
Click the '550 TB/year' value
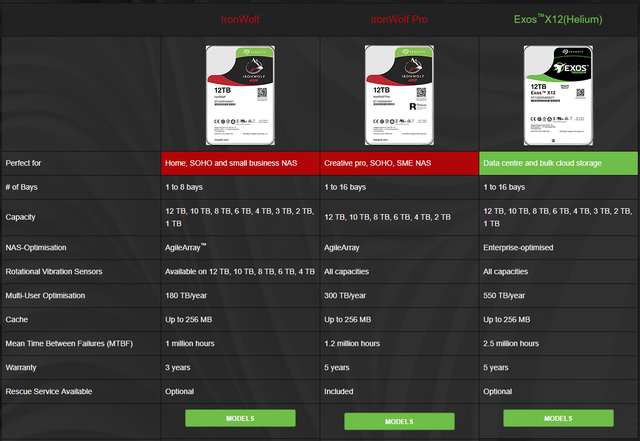point(504,296)
